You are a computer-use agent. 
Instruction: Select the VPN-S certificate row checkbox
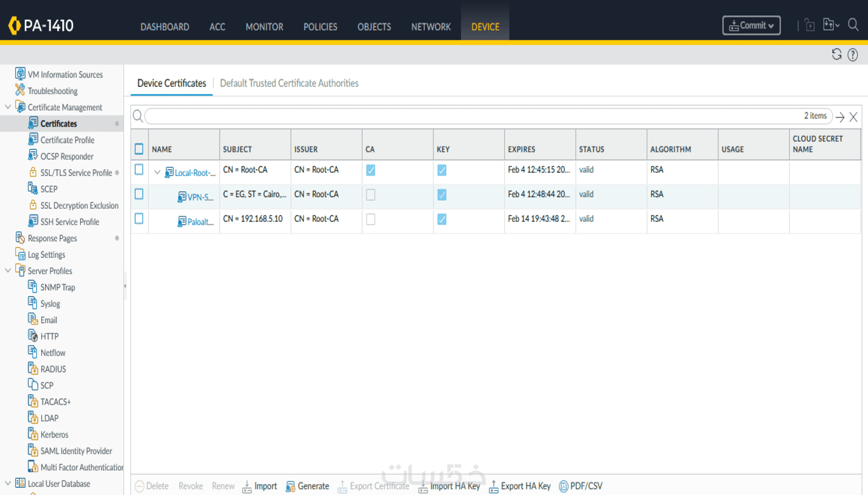pos(139,194)
